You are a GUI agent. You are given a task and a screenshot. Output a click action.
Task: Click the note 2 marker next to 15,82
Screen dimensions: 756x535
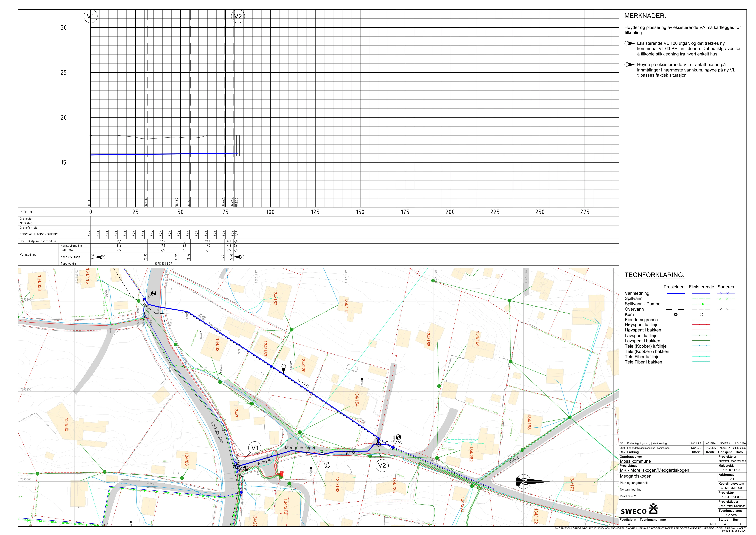100,257
